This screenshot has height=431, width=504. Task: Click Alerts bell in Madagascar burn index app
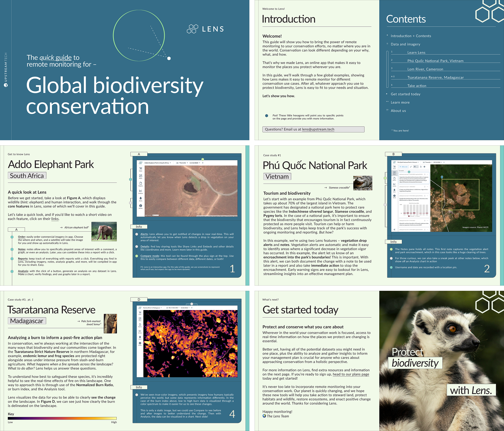tap(140, 337)
